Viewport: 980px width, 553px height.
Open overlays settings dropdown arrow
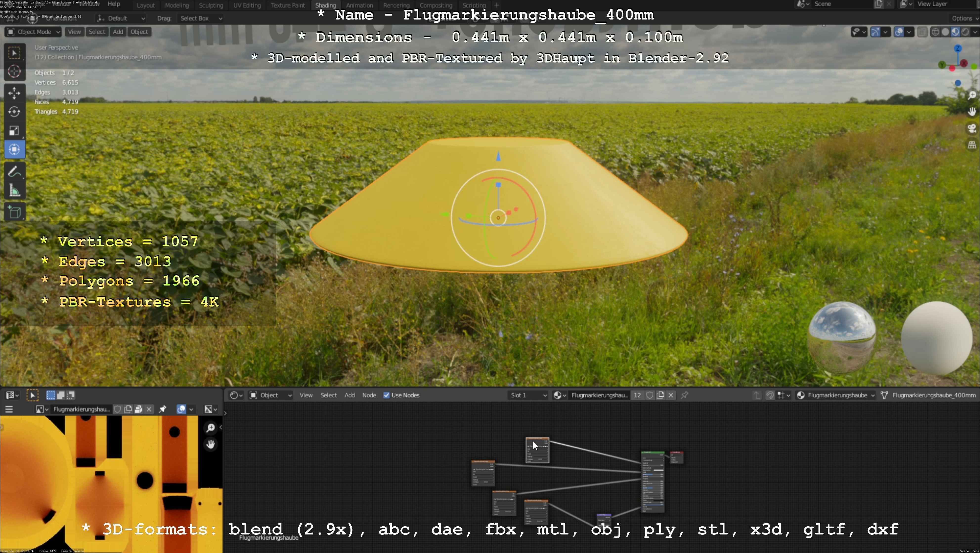pyautogui.click(x=909, y=32)
